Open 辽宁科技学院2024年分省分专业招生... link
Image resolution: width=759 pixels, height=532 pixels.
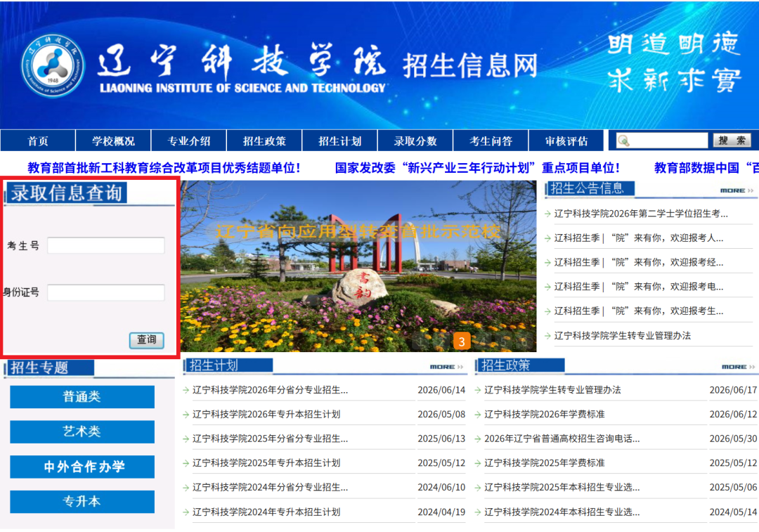tap(270, 487)
